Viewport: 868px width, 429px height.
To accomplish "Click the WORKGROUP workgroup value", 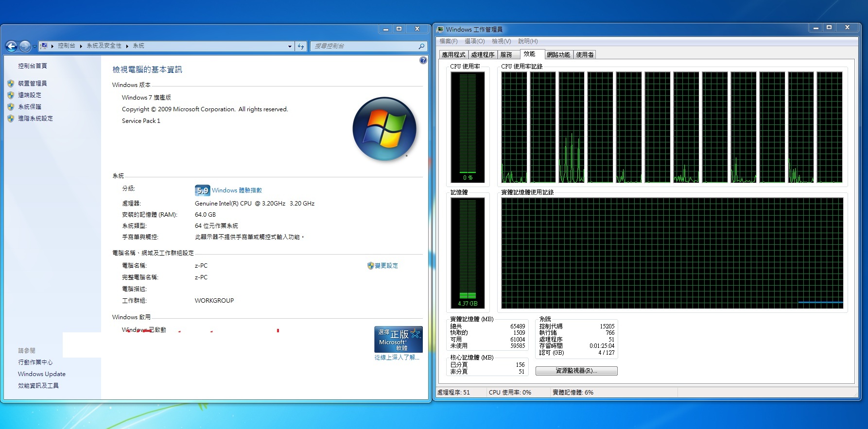I will [214, 301].
